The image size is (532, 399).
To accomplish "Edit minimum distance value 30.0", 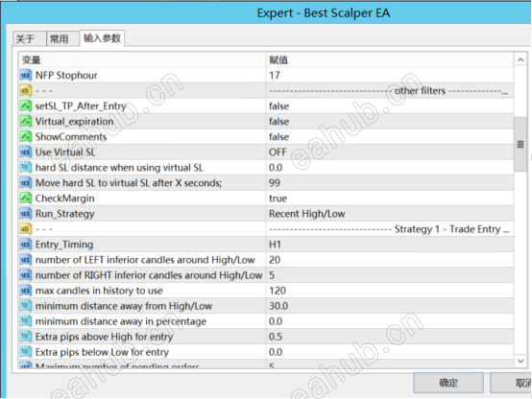I will [x=390, y=306].
